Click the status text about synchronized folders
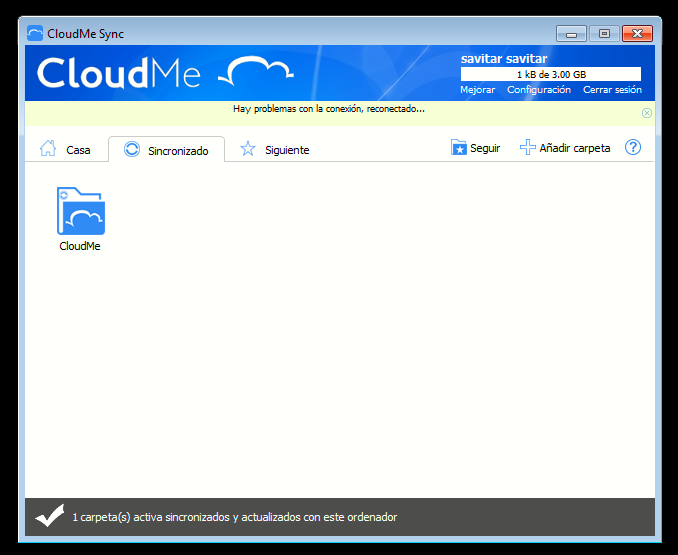The width and height of the screenshot is (678, 555). pyautogui.click(x=234, y=517)
